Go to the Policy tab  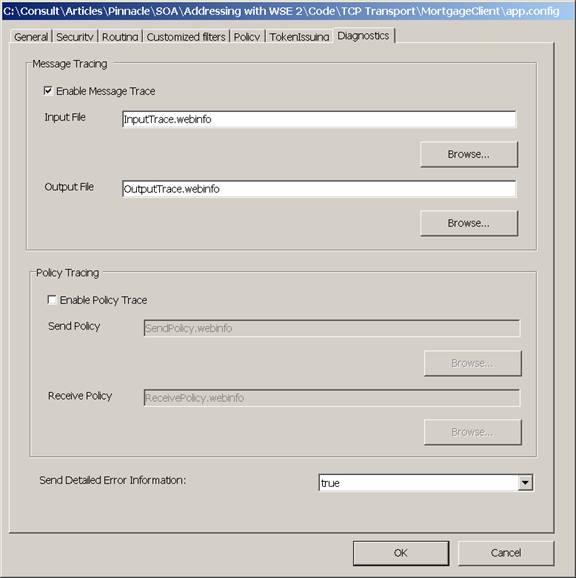[x=247, y=37]
